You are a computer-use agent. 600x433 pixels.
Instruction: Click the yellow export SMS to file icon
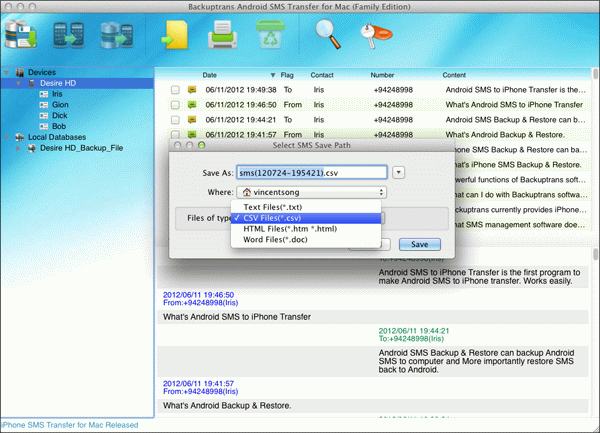point(175,35)
